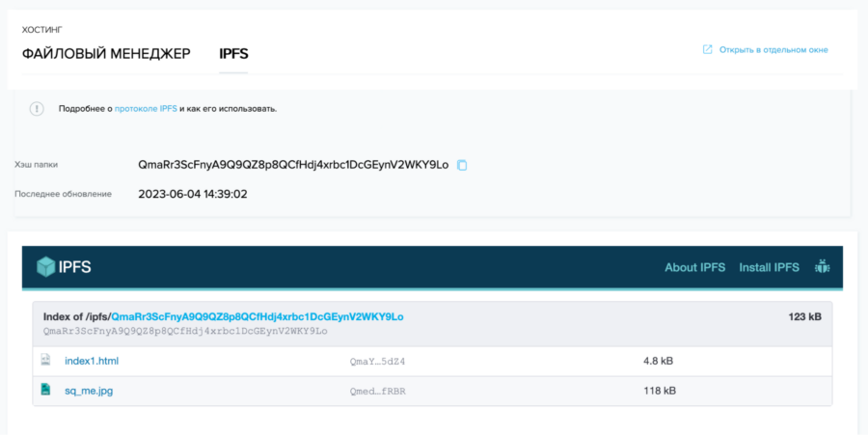This screenshot has width=868, height=435.
Task: Click the info exclamation icon
Action: pos(37,108)
